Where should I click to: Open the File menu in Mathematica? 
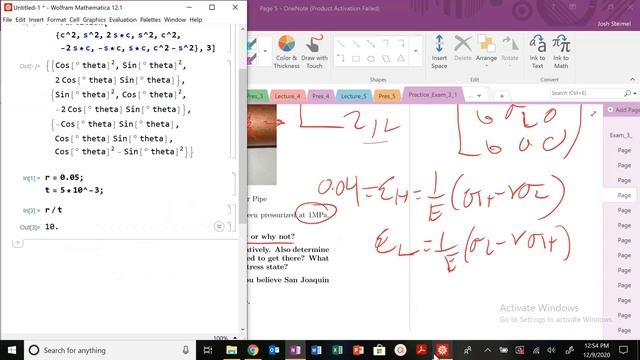point(7,20)
